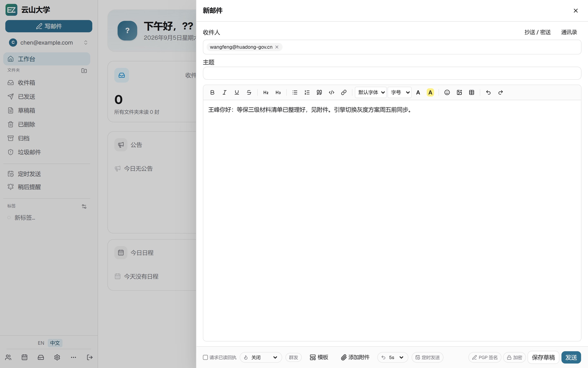Screen dimensions: 588x368
Task: Open the 垃圾邮件 folder
Action: tap(47, 152)
